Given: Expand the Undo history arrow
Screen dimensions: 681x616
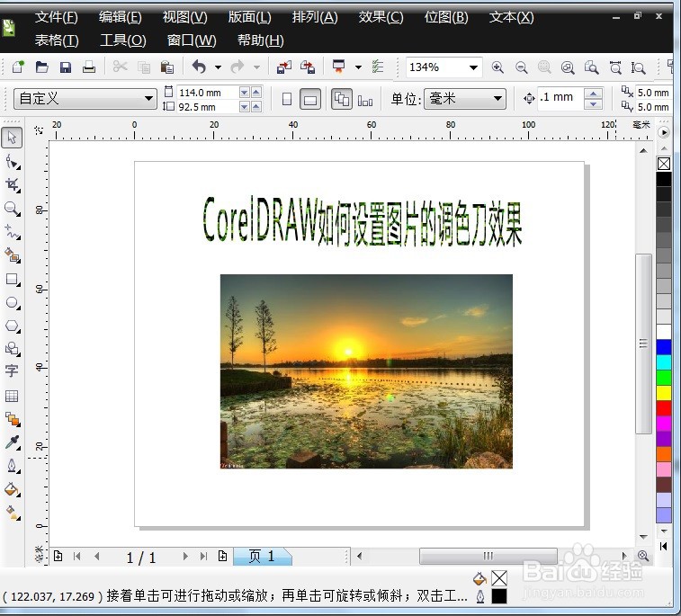Looking at the screenshot, I should 218,67.
